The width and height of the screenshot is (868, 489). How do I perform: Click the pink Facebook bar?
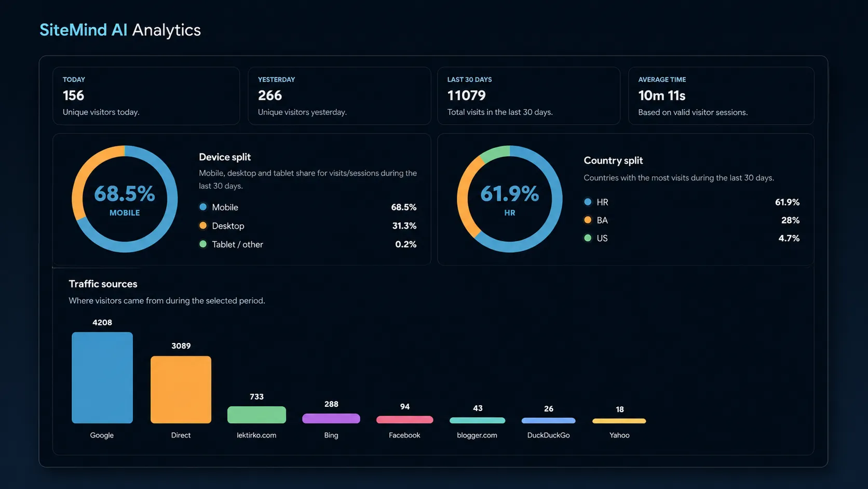pos(404,420)
